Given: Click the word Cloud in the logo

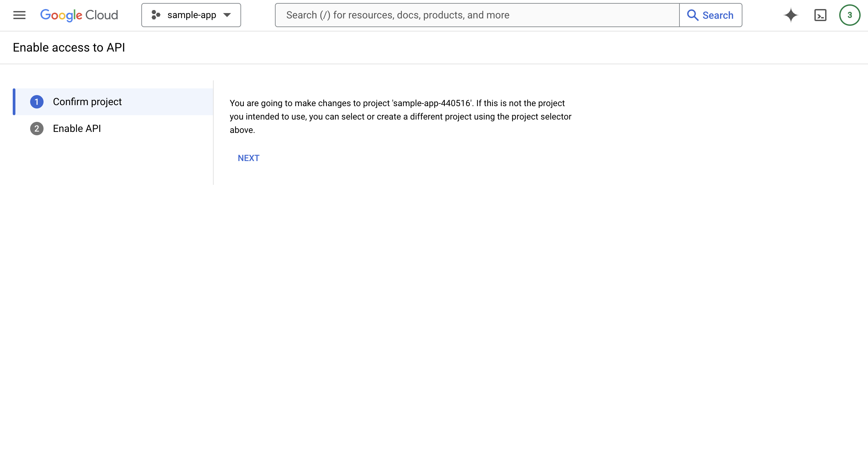Looking at the screenshot, I should [101, 15].
